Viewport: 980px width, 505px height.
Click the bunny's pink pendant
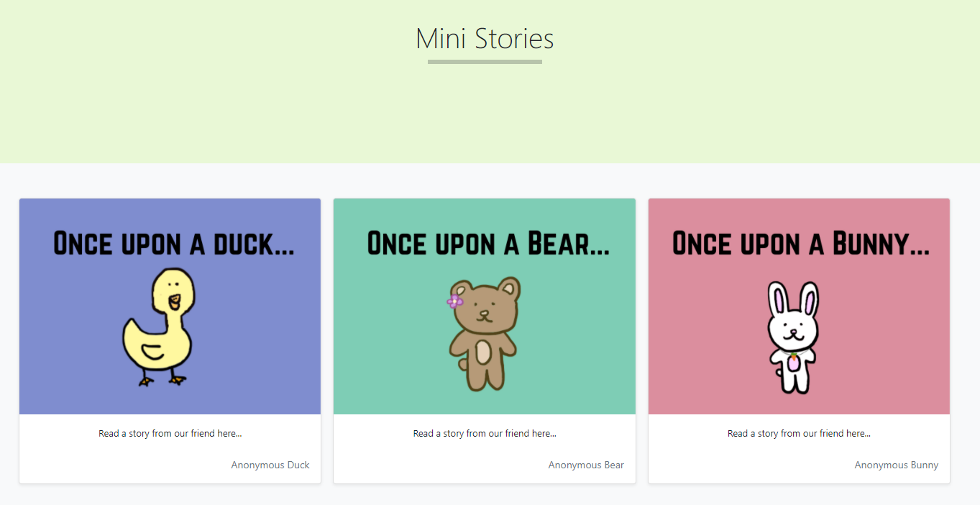793,362
